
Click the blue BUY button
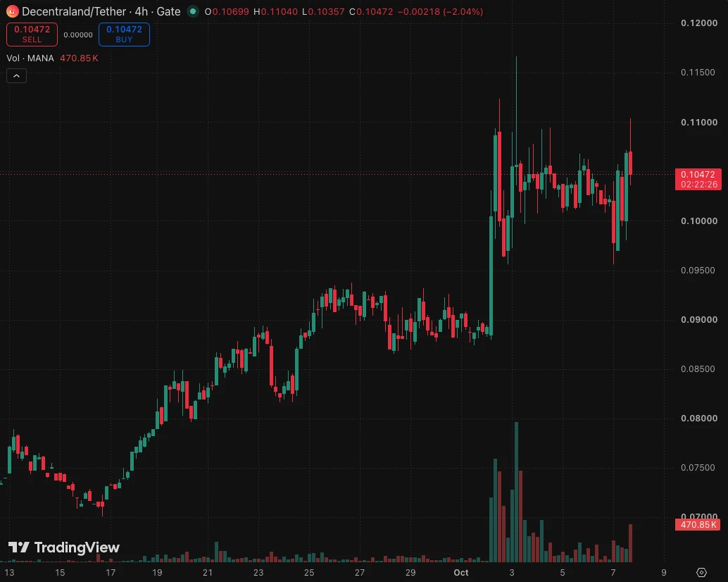click(x=124, y=35)
